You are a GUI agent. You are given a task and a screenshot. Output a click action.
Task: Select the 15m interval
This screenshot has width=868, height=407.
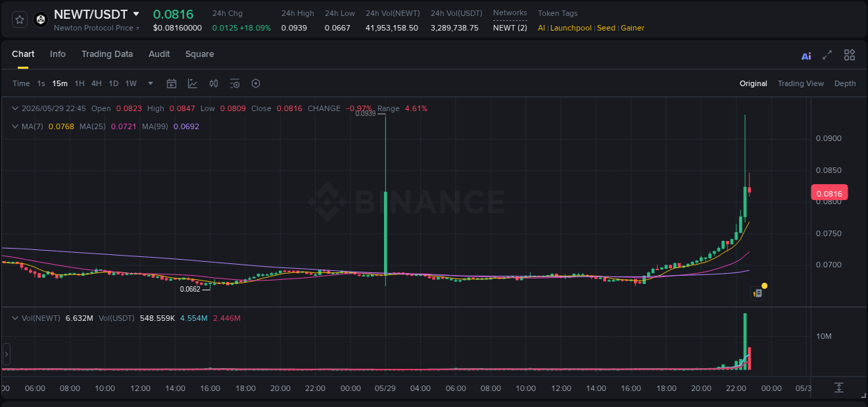[60, 83]
